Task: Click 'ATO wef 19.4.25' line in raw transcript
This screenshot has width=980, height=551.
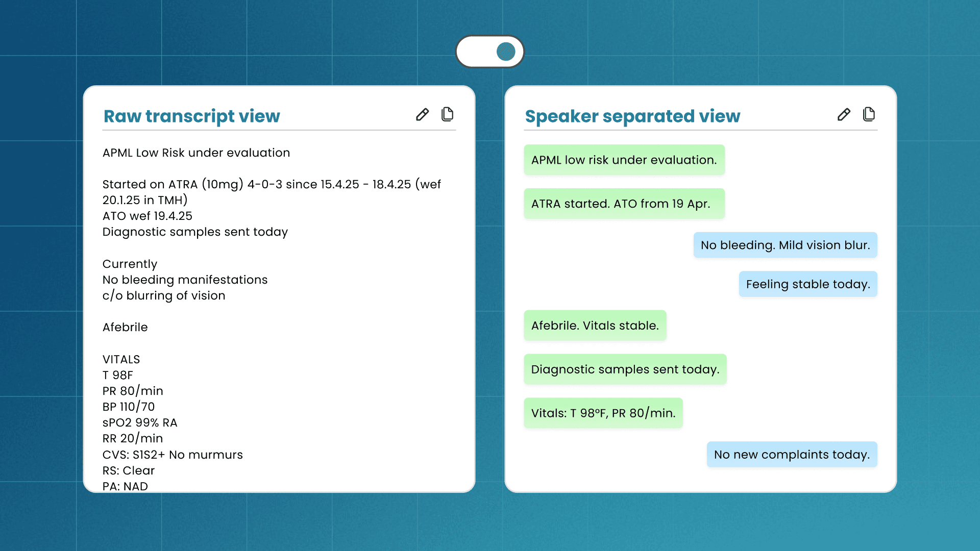Action: (148, 216)
